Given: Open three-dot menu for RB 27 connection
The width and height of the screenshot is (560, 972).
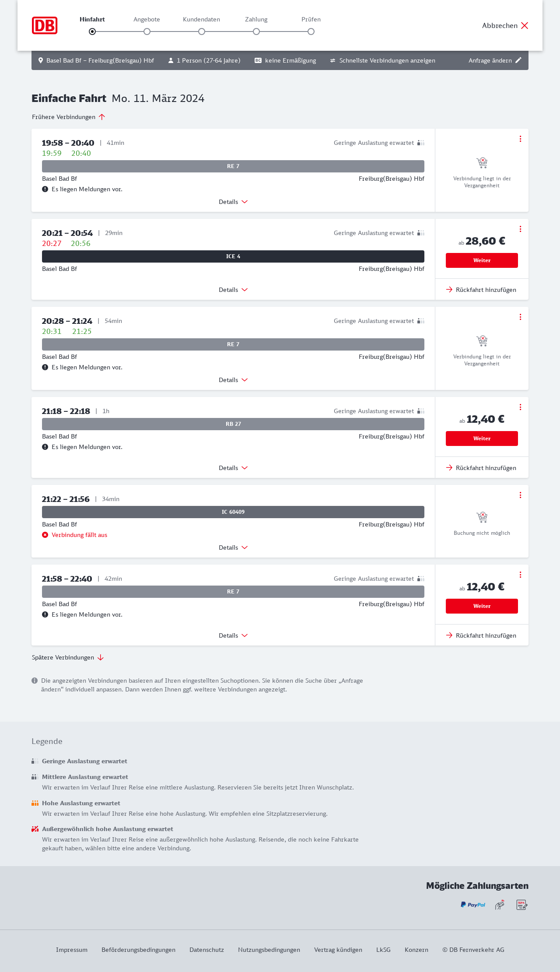Looking at the screenshot, I should 520,407.
